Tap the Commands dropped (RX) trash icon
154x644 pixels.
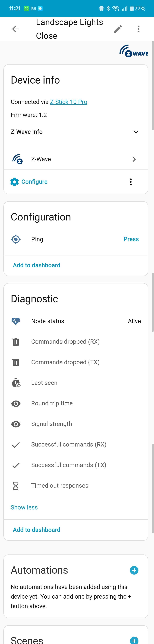click(16, 342)
